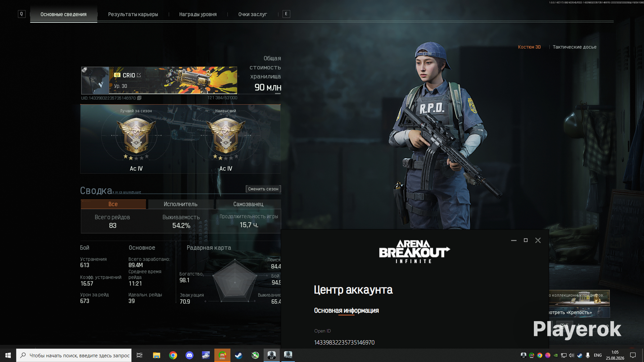This screenshot has width=644, height=362.
Task: Click the Open ID number in account center
Action: tap(344, 342)
